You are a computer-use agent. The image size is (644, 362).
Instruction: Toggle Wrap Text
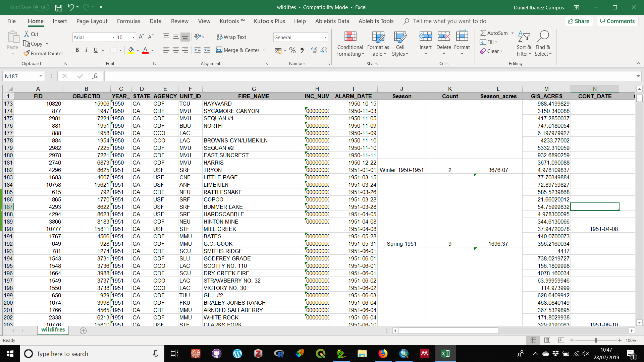(x=231, y=37)
